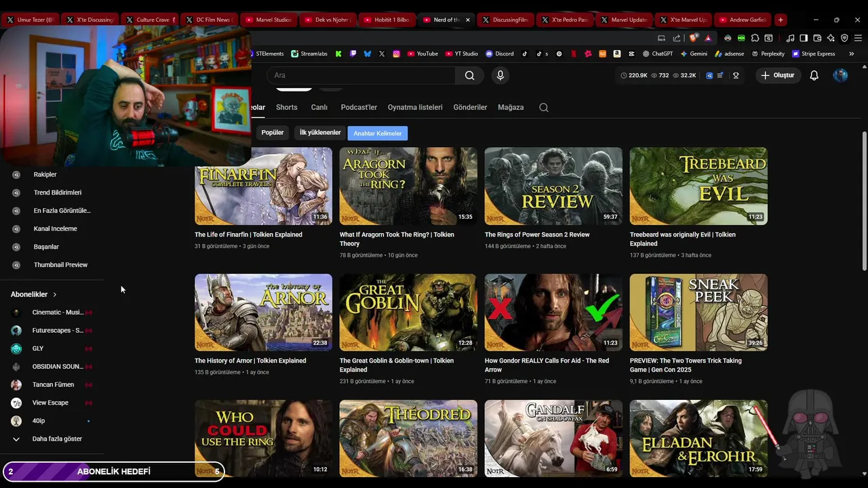The height and width of the screenshot is (488, 868).
Task: Click the page vertical scrollbar
Action: [864, 200]
